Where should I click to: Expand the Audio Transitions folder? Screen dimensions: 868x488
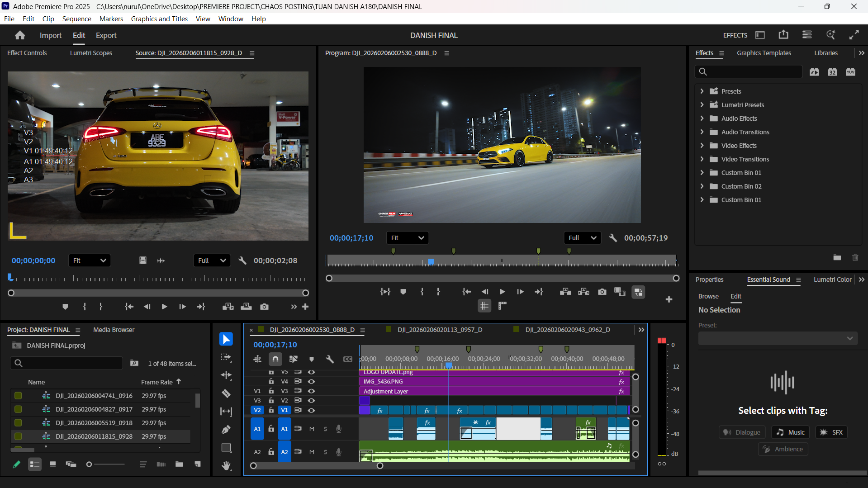702,132
